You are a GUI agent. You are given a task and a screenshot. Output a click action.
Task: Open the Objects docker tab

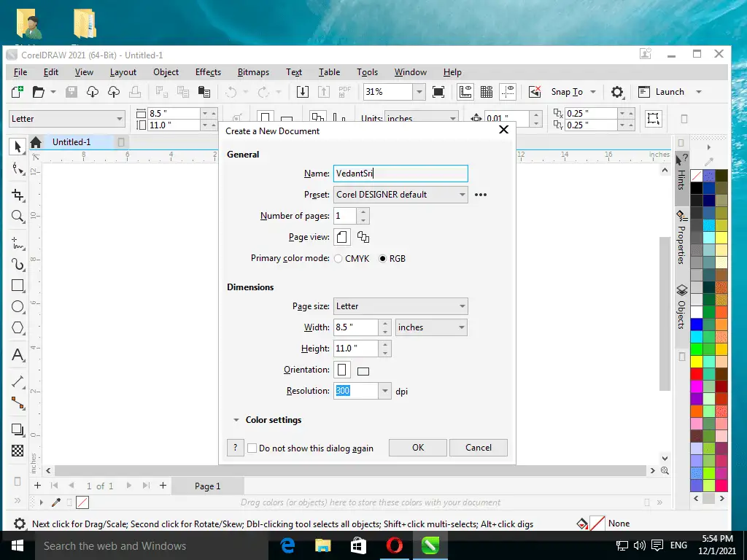point(682,308)
